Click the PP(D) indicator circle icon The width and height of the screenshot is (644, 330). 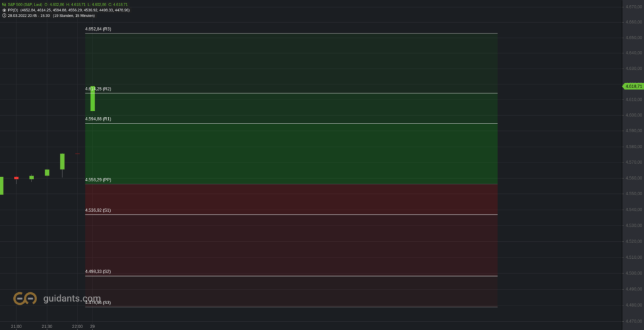point(4,10)
